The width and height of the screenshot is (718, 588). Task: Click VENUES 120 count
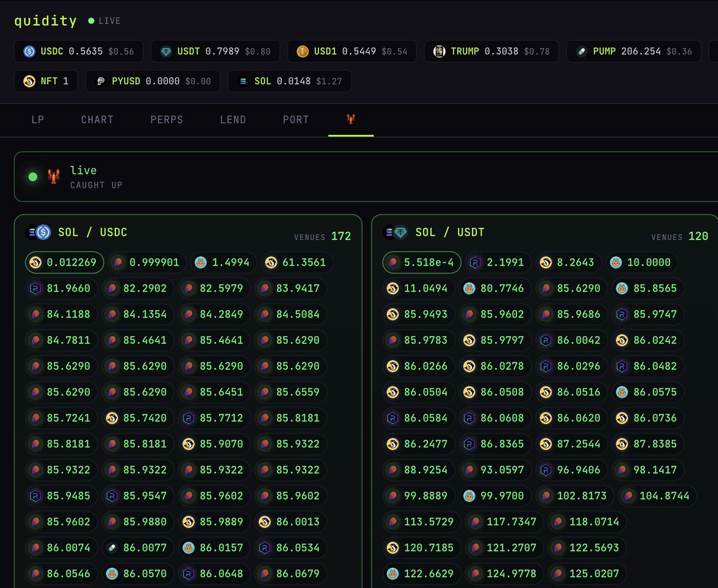tap(680, 236)
